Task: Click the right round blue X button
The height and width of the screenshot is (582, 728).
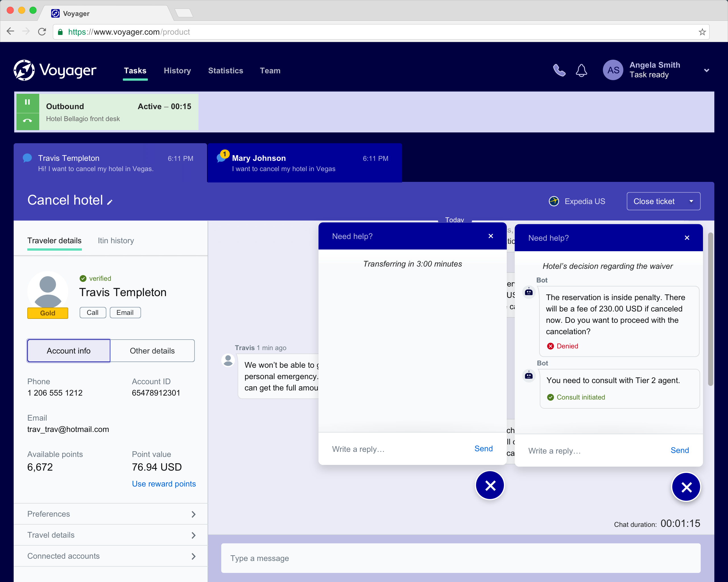Action: 686,487
